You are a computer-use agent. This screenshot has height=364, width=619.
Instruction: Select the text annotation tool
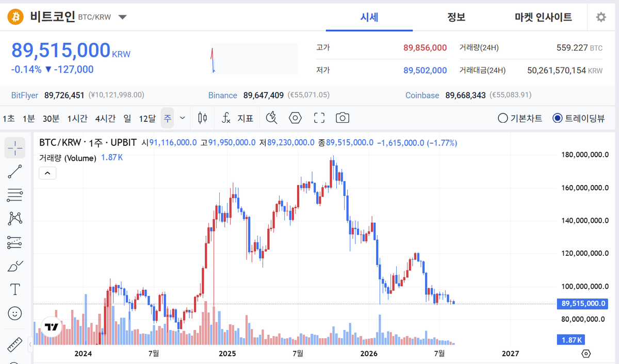tap(15, 289)
